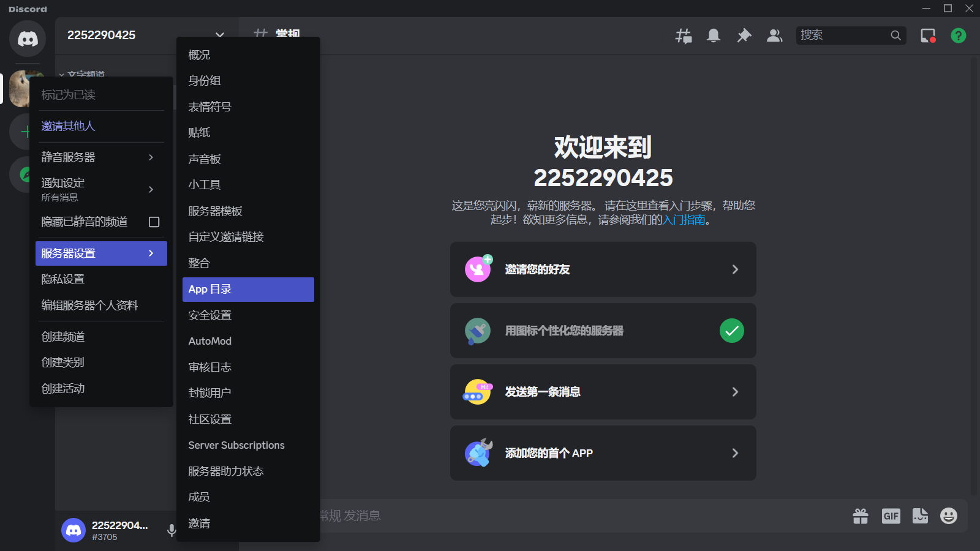Select App 目录 in submenu

(x=248, y=290)
